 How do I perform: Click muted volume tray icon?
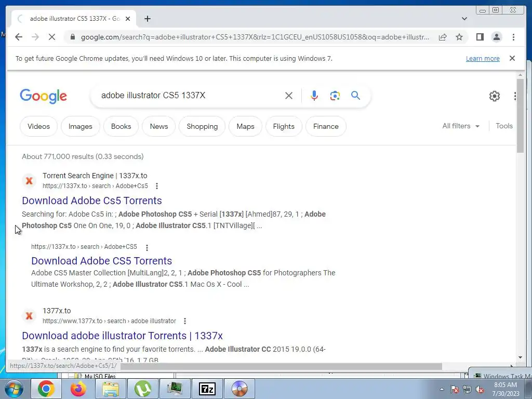[x=480, y=389]
